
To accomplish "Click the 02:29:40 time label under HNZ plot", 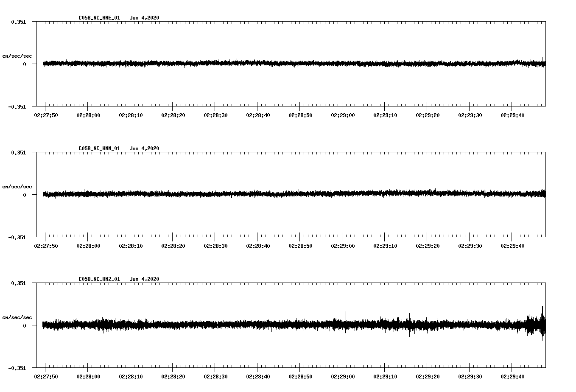I will (512, 377).
